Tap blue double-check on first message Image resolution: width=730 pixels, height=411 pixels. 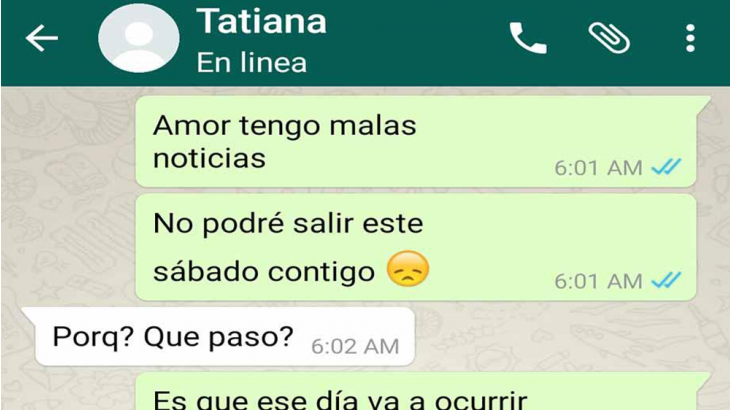point(667,167)
